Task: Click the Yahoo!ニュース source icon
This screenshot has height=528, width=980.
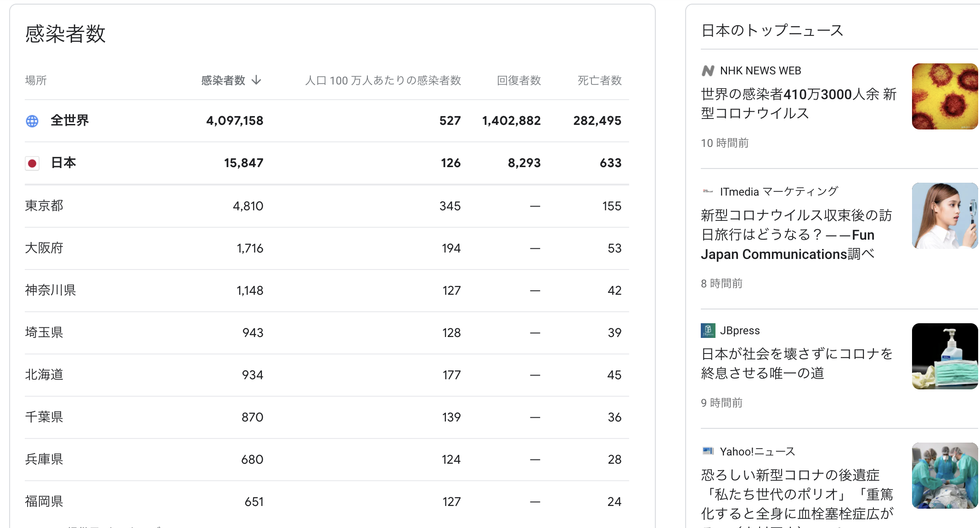Action: click(x=708, y=451)
